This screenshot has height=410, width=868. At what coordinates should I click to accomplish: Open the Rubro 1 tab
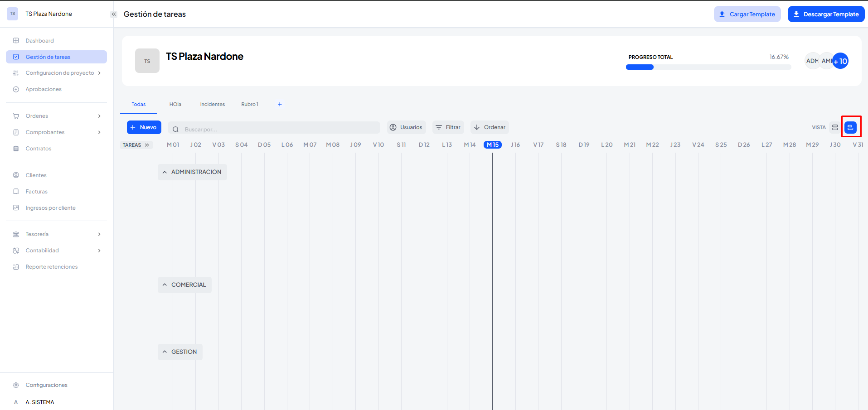click(x=250, y=104)
